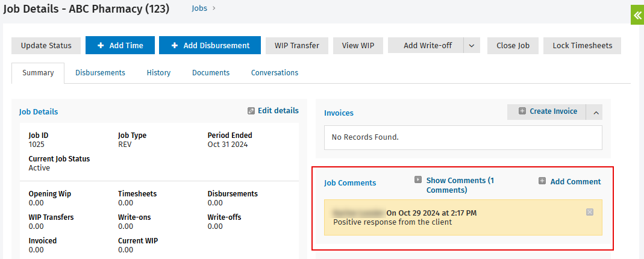The height and width of the screenshot is (259, 644).
Task: Click the plus icon beside Add Comment
Action: click(542, 181)
